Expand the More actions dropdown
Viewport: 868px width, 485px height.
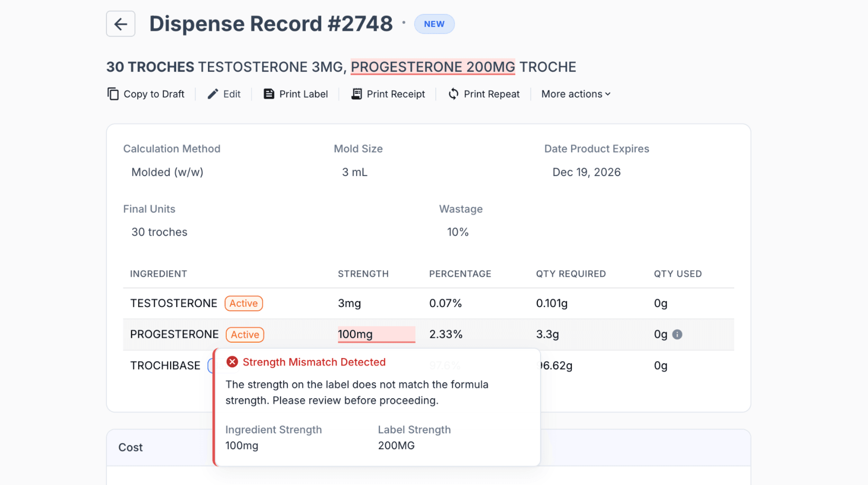point(576,94)
